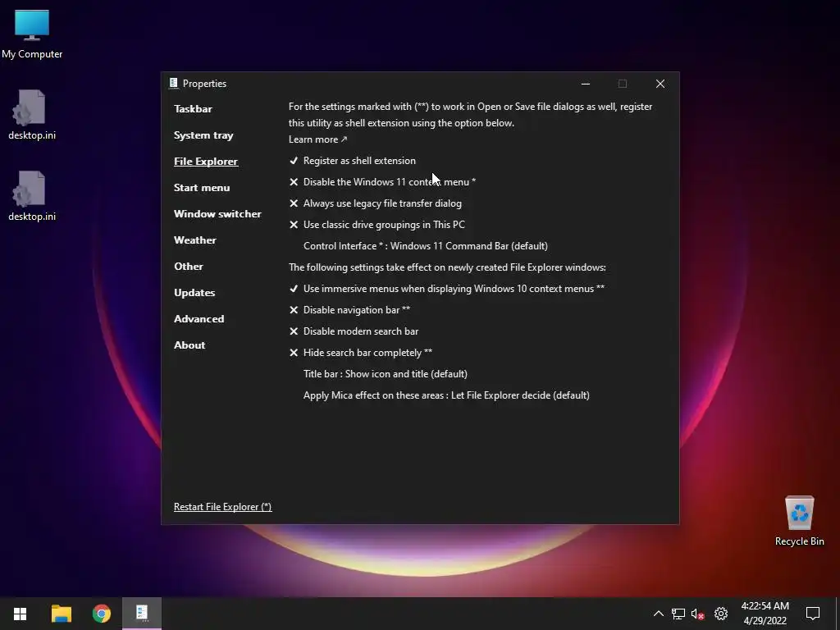This screenshot has height=630, width=840.
Task: Toggle Disable the Windows 11 context menu
Action: coord(382,182)
